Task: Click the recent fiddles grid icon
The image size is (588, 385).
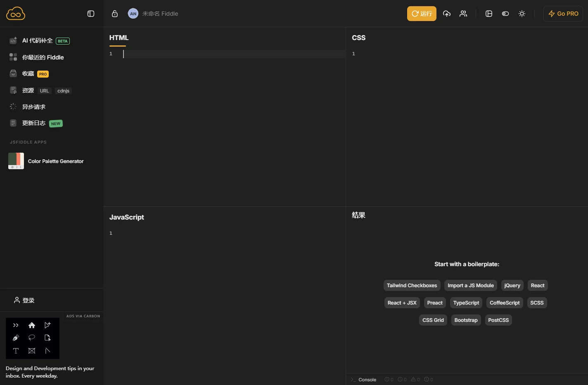Action: (13, 57)
